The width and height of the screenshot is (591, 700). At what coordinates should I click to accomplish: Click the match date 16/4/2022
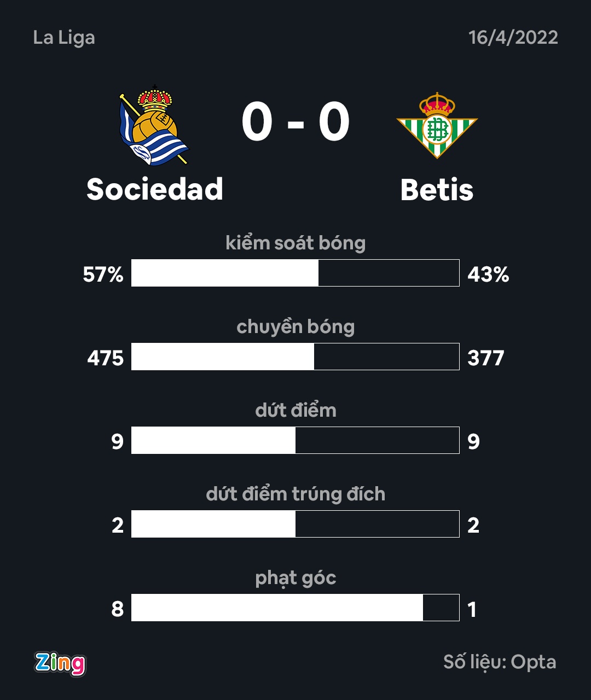point(513,38)
